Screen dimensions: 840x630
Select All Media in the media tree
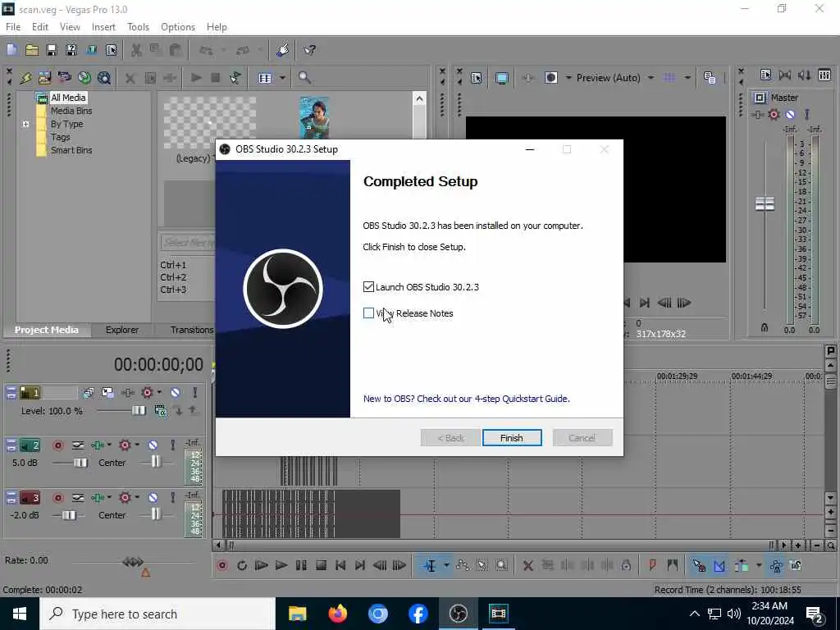pyautogui.click(x=68, y=98)
